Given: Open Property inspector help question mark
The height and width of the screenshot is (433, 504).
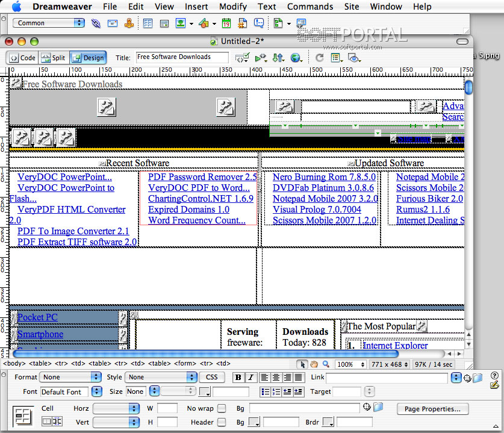Looking at the screenshot, I should click(494, 375).
